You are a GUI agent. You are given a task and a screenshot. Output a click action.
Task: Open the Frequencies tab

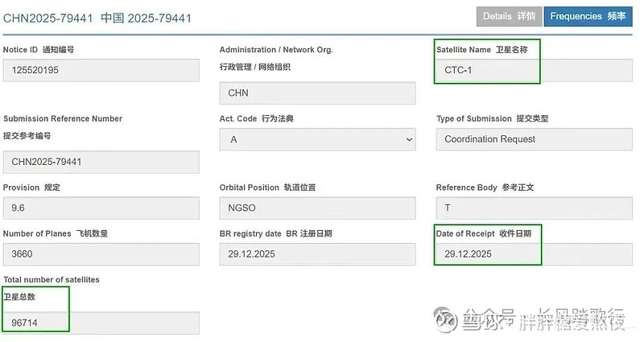click(587, 16)
